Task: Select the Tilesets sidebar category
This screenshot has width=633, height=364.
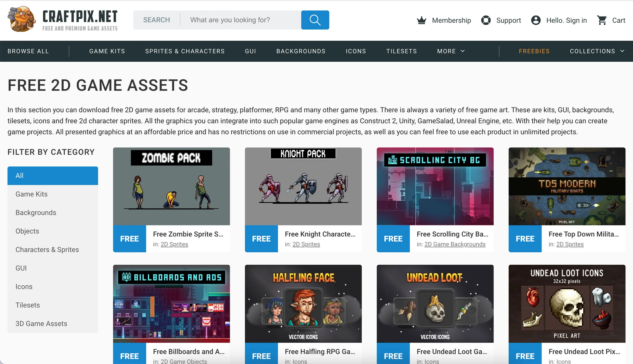Action: tap(28, 305)
